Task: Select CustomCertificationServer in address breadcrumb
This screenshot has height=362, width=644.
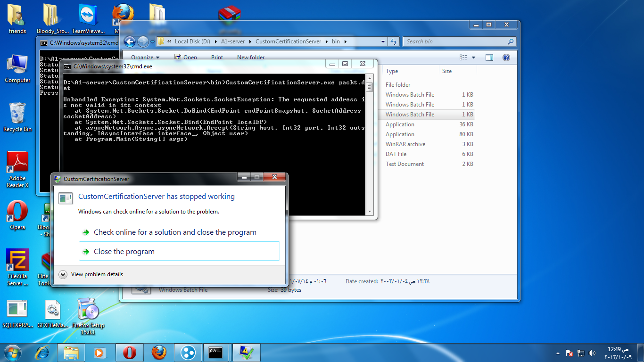Action: tap(288, 41)
